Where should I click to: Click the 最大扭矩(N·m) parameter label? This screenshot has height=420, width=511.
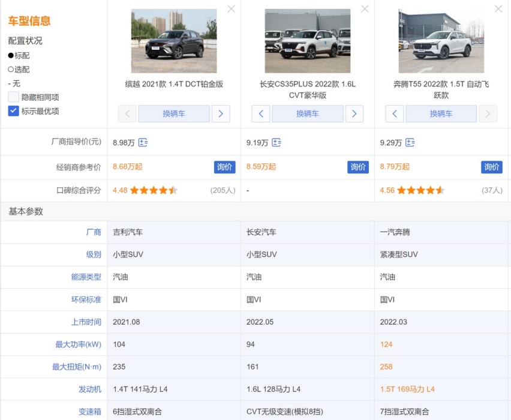click(x=77, y=367)
